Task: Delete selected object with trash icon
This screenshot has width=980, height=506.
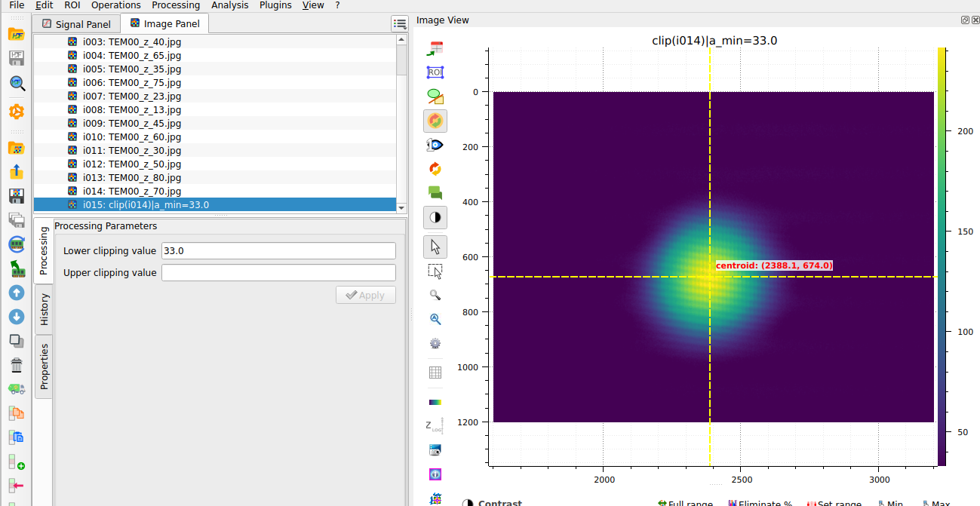Action: coord(17,365)
